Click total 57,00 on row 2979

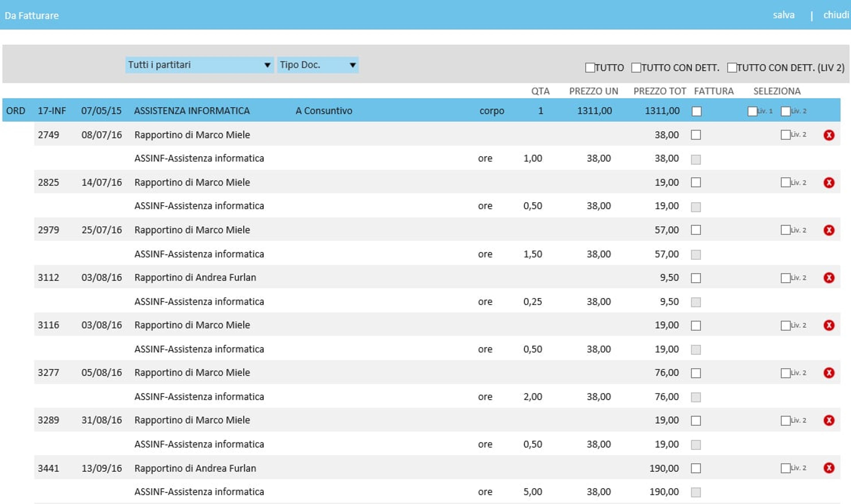click(x=667, y=230)
